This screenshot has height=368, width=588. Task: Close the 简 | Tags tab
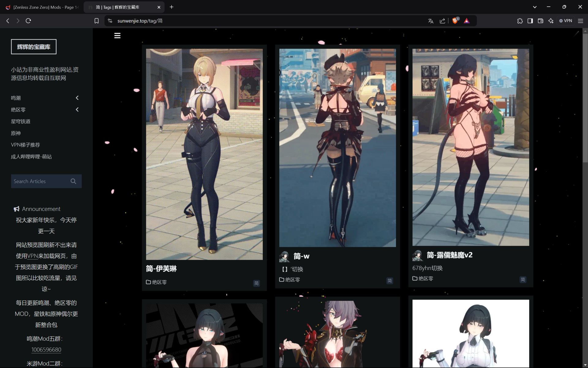tap(159, 7)
